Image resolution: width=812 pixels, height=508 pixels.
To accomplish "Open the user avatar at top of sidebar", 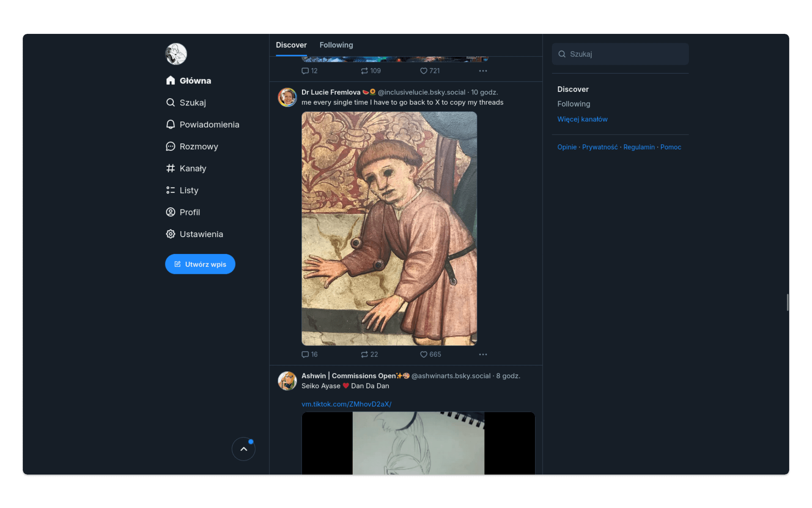I will (x=176, y=54).
